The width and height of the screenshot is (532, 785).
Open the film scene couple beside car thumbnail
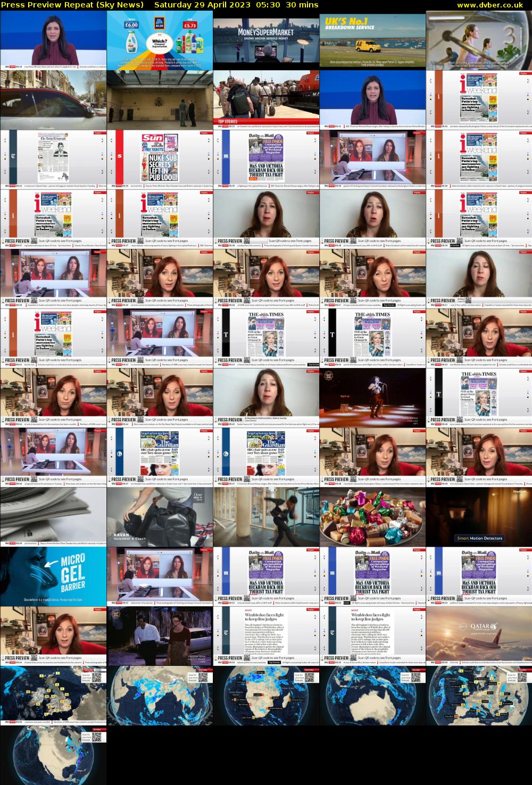tap(160, 637)
